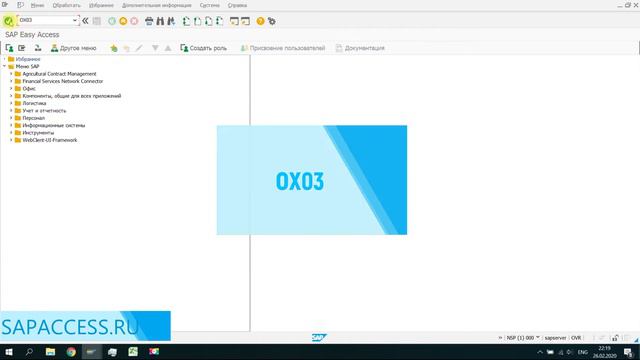Select the Персонал tree item
640x360 pixels.
point(33,118)
